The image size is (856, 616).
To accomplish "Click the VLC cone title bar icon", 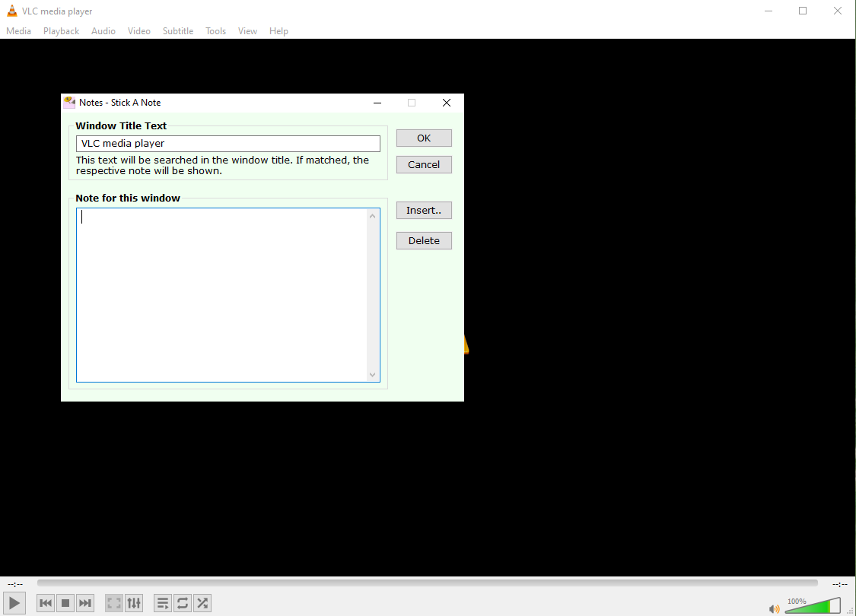I will click(x=11, y=11).
